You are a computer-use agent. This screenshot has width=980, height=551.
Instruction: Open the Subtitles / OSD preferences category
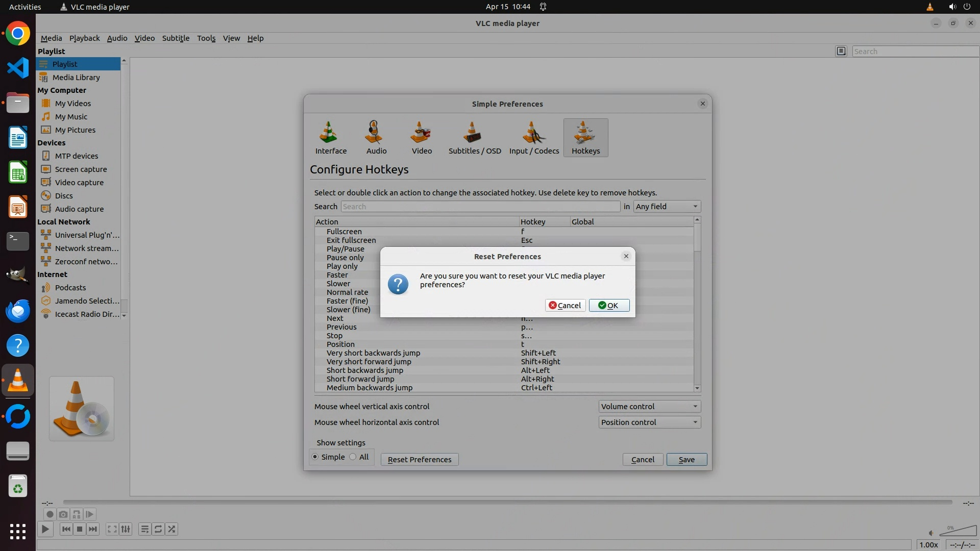point(474,138)
